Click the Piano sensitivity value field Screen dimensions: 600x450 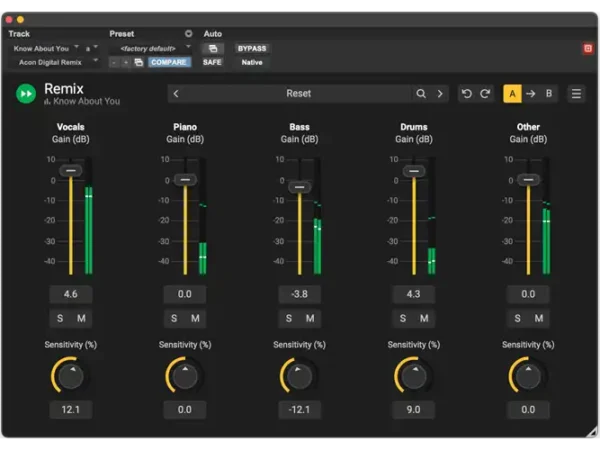pos(185,410)
